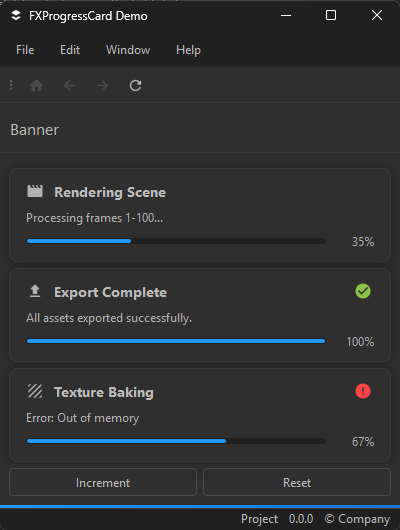Click the 'Error: Out of memory' message
The image size is (400, 530).
pyautogui.click(x=83, y=418)
